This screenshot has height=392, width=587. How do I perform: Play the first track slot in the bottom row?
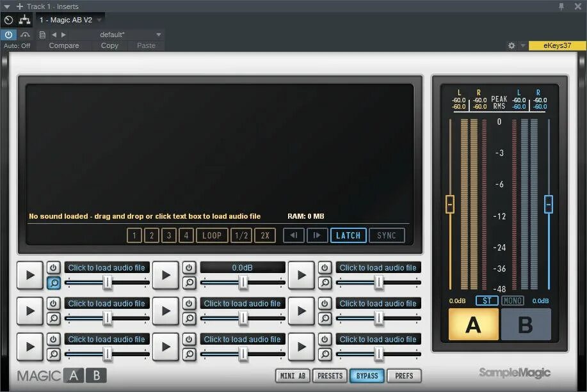point(30,347)
